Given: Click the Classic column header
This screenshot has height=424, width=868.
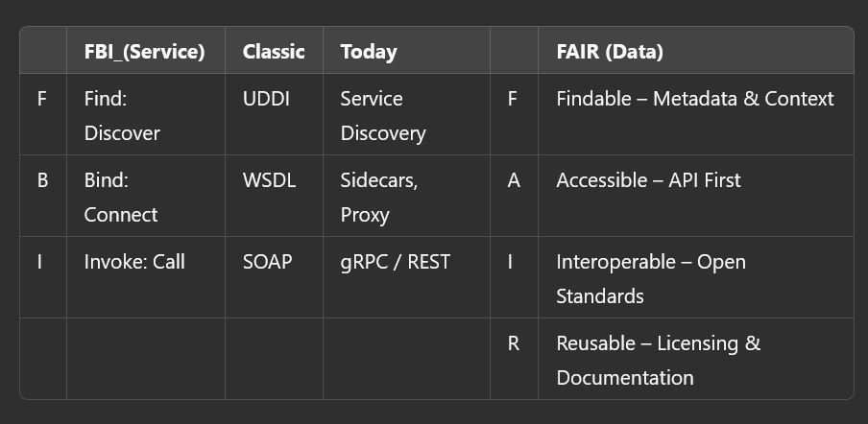Looking at the screenshot, I should point(274,52).
